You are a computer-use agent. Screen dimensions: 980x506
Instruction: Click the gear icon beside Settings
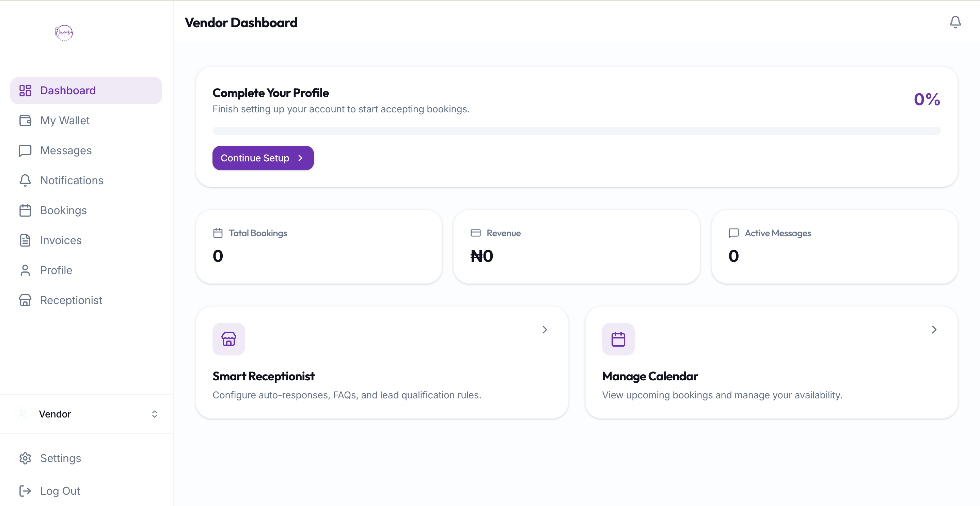pos(25,458)
